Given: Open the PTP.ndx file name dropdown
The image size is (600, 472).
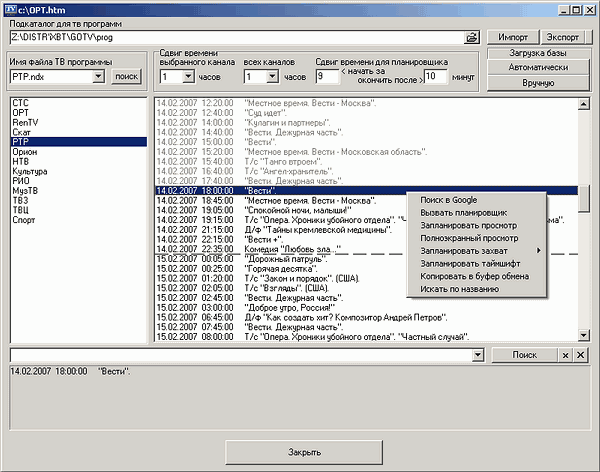Looking at the screenshot, I should point(98,76).
